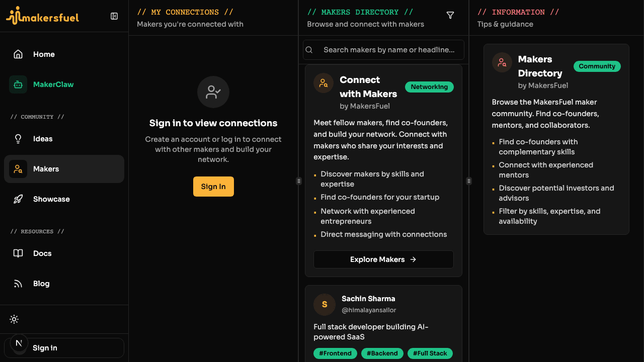This screenshot has width=644, height=362.
Task: Collapse the sidebar panel
Action: [x=114, y=16]
